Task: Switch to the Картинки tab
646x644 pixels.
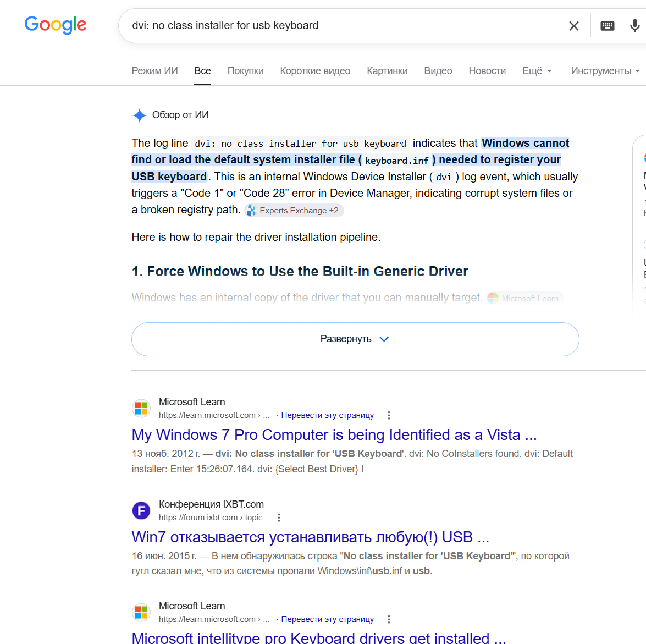Action: click(x=387, y=71)
